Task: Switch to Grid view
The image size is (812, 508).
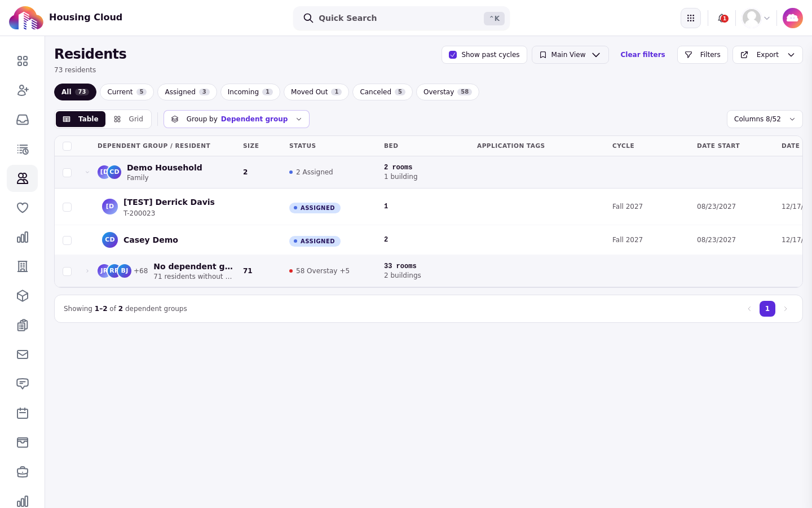Action: [129, 119]
